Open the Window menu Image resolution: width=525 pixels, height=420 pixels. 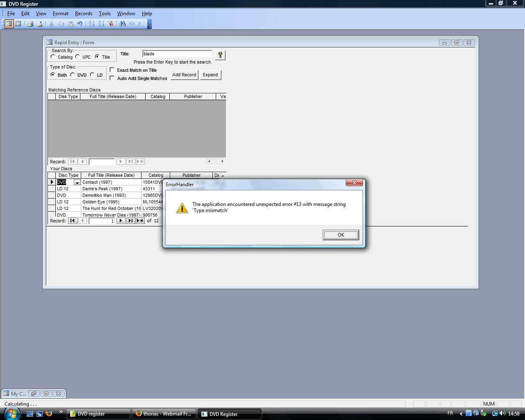click(126, 14)
